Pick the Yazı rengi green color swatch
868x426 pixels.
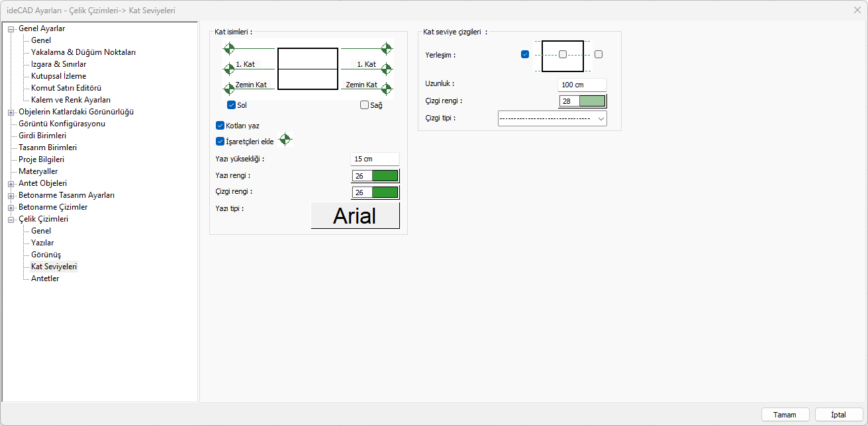click(x=385, y=176)
